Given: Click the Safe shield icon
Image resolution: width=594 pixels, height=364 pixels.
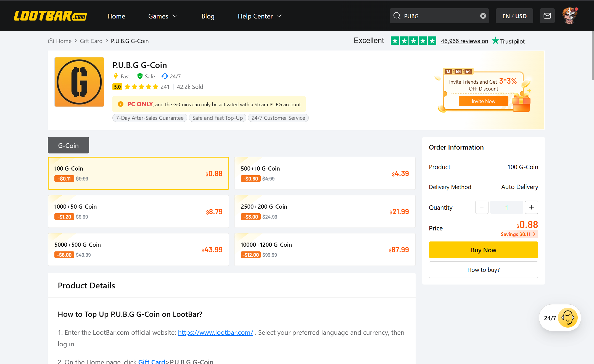Looking at the screenshot, I should tap(140, 76).
